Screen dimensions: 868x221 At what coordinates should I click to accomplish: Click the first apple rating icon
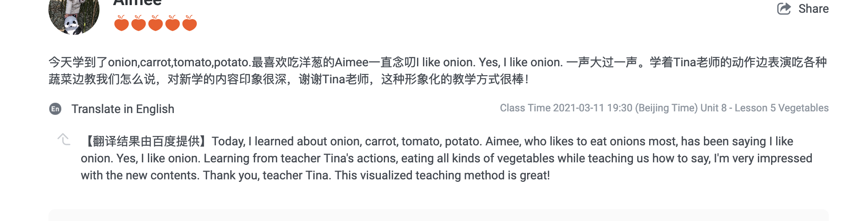(122, 23)
